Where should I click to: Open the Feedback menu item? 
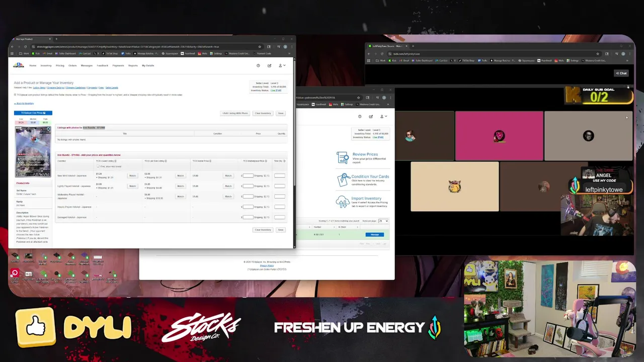pos(103,65)
